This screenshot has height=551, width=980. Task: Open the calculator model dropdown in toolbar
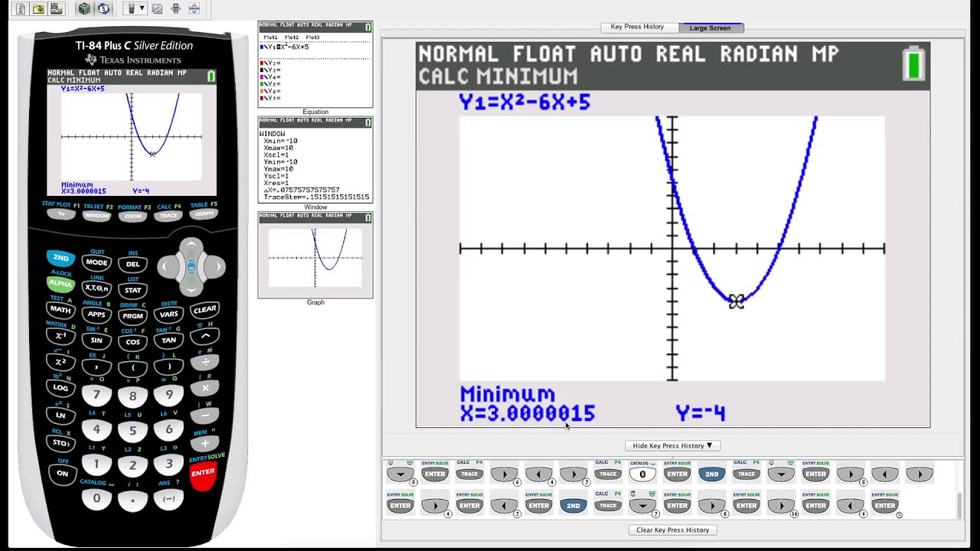(x=136, y=9)
